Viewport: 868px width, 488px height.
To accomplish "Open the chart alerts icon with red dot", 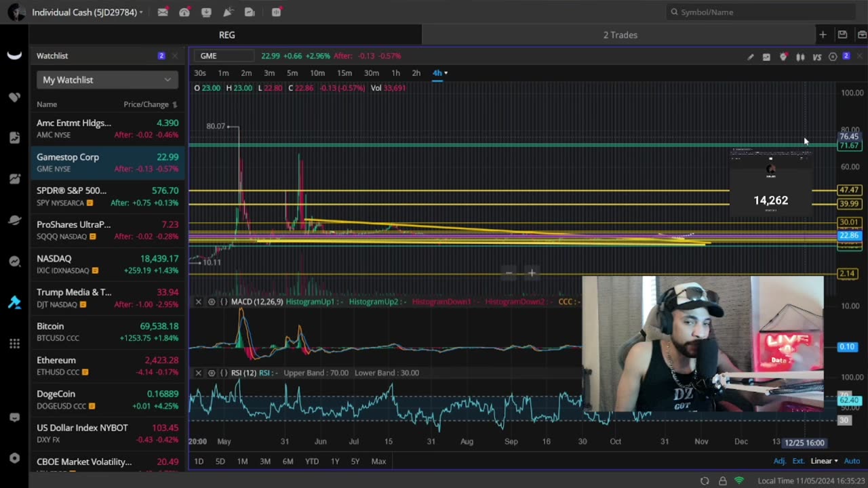I will click(x=783, y=57).
